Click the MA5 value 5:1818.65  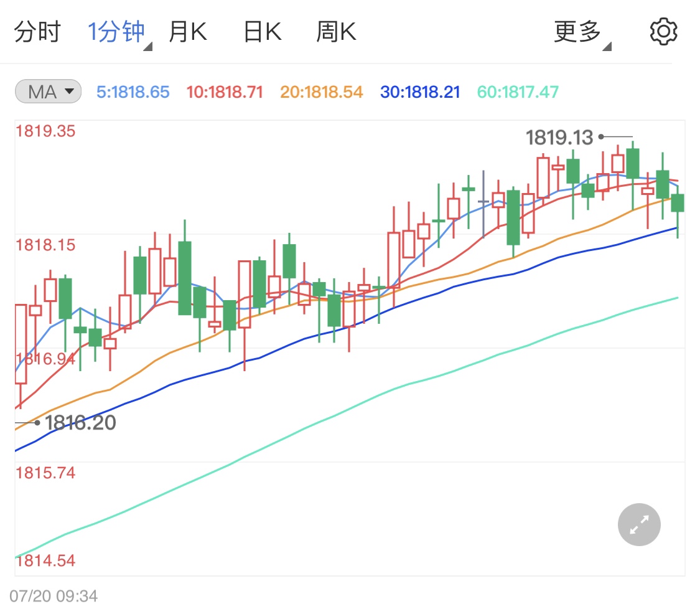coord(133,92)
